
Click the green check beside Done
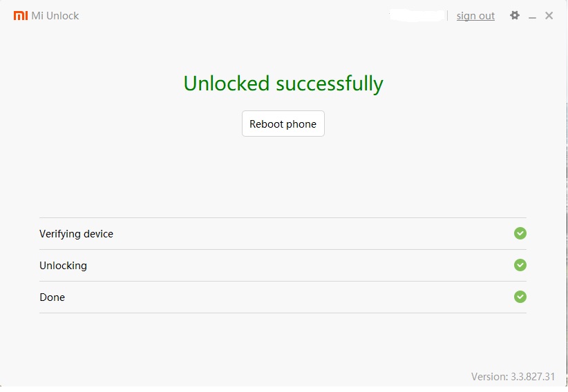click(520, 297)
